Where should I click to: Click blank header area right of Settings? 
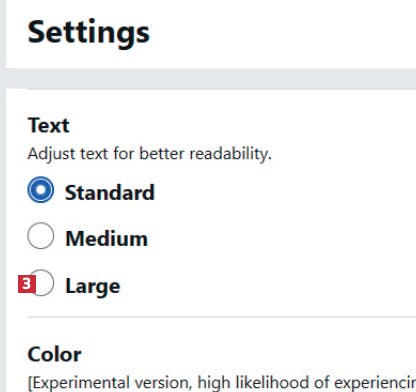pos(283,33)
